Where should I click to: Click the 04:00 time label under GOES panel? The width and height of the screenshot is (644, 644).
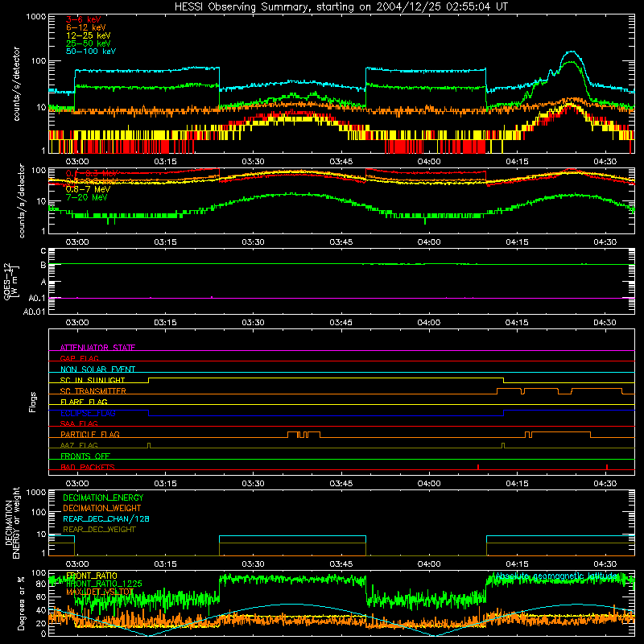click(x=429, y=323)
